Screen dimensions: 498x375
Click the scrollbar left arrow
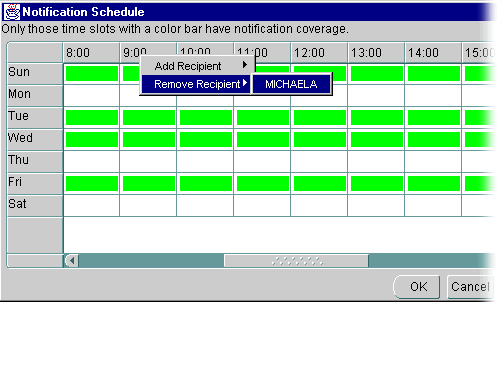72,261
